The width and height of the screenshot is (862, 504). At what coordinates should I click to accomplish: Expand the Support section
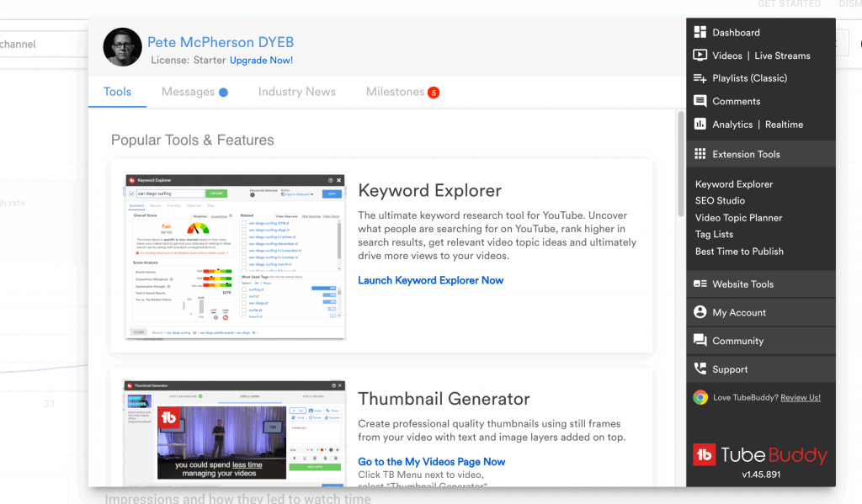[x=761, y=369]
